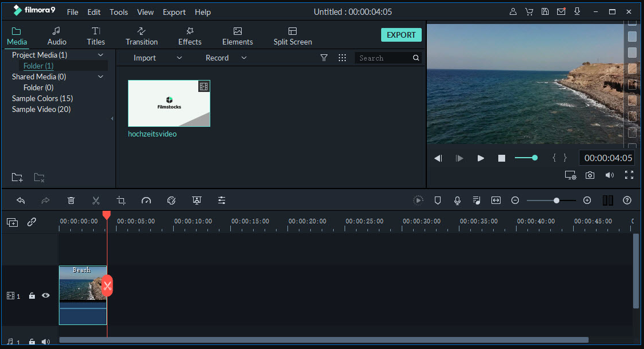Open the audio mixer icon
This screenshot has width=644, height=349.
[477, 200]
